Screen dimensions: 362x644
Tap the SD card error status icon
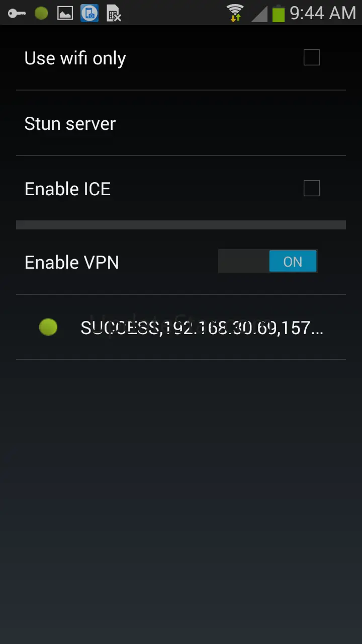coord(114,14)
